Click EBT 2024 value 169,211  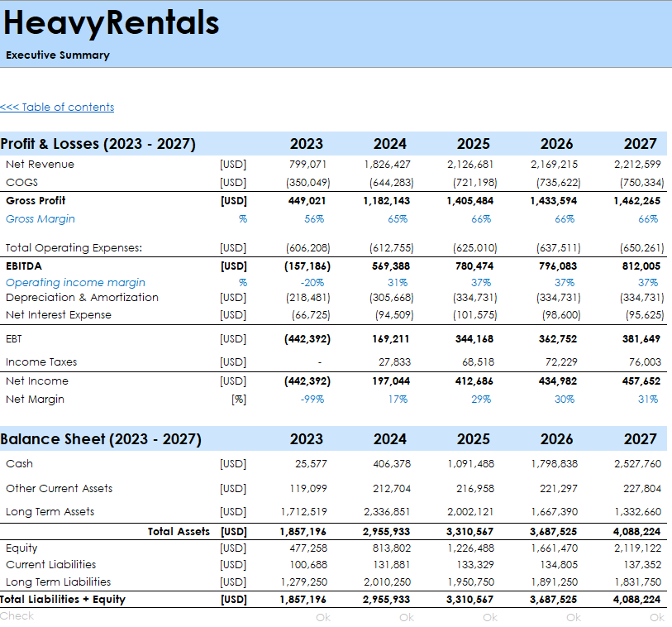pos(391,339)
